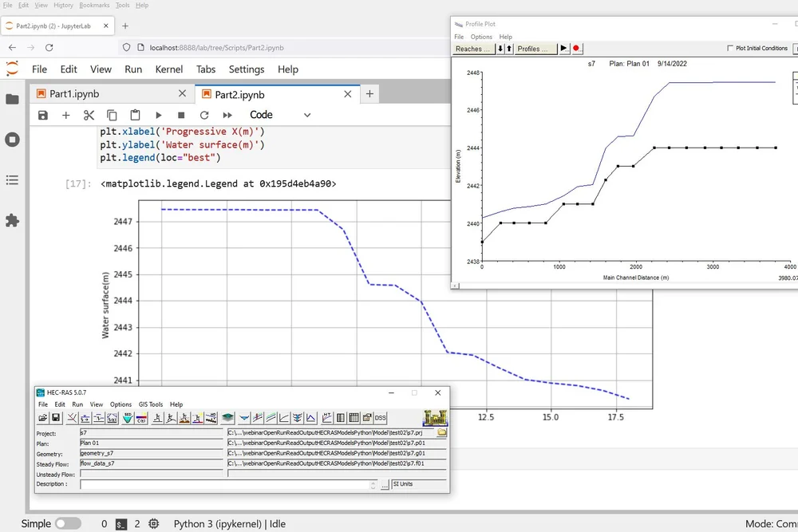
Task: Restart kernel and run all cells
Action: click(x=227, y=115)
